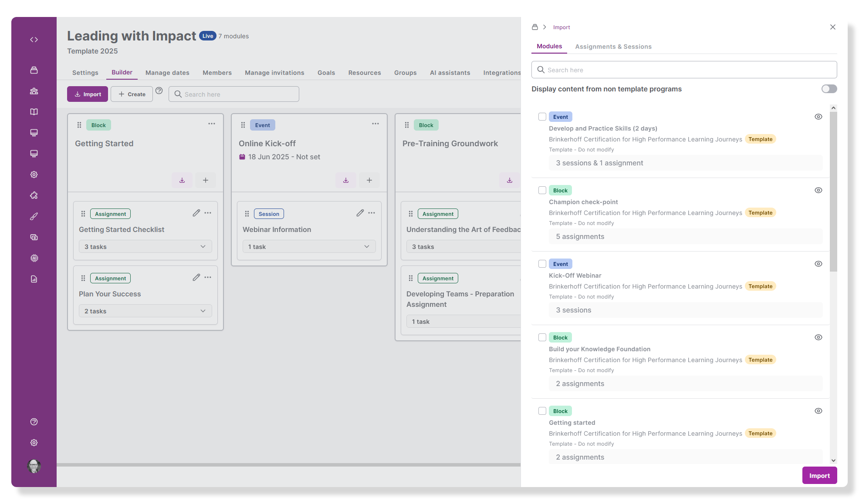Open the Members tab
This screenshot has height=504, width=859.
(217, 73)
